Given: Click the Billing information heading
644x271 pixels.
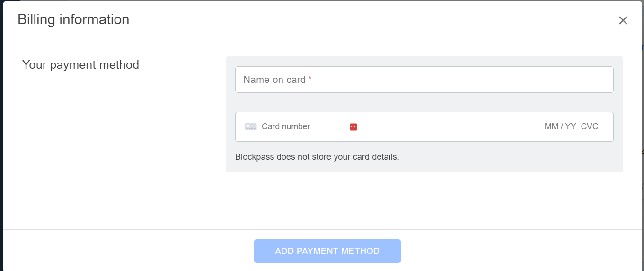Looking at the screenshot, I should coord(73,19).
